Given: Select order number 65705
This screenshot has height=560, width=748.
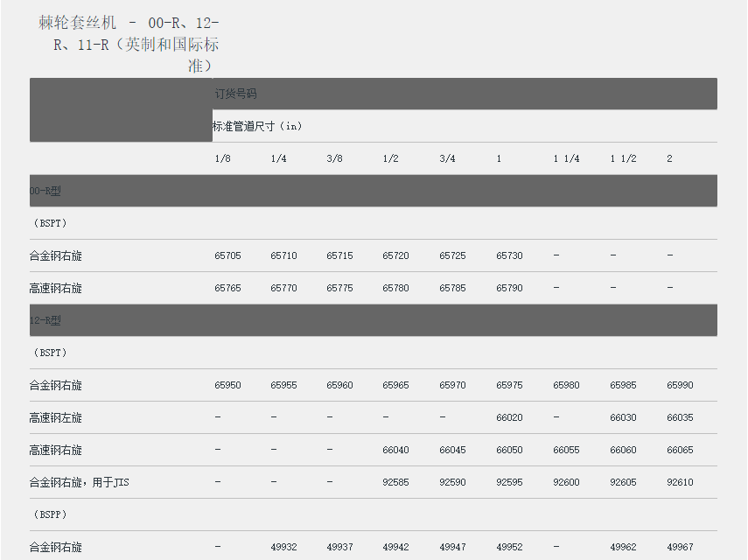Looking at the screenshot, I should coord(227,255).
